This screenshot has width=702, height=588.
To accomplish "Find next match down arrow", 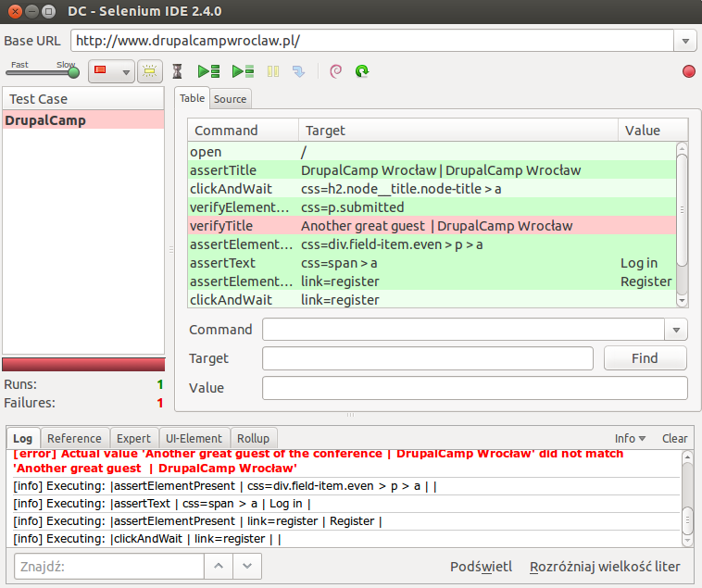I will [x=247, y=566].
